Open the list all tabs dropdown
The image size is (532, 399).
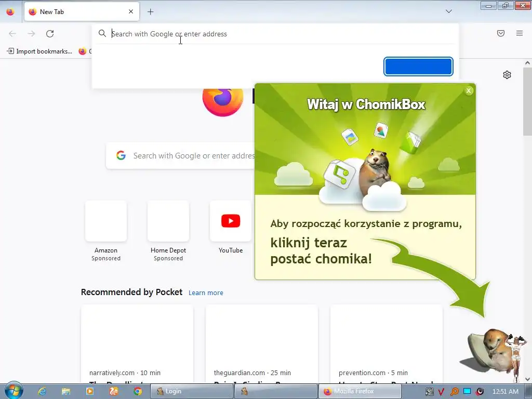coord(448,11)
